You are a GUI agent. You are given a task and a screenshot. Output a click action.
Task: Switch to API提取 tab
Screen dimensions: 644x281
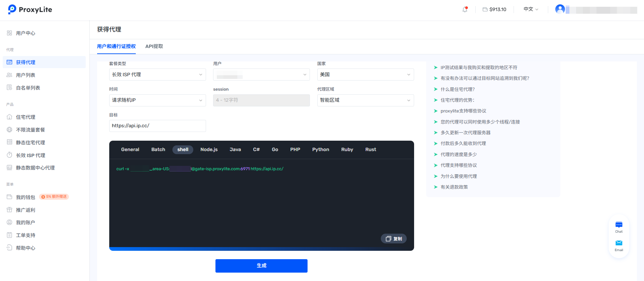click(154, 46)
